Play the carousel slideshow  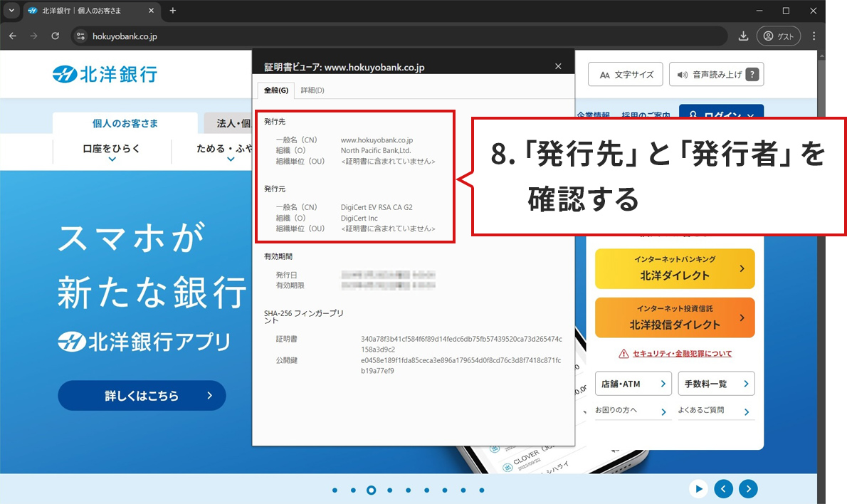click(698, 489)
